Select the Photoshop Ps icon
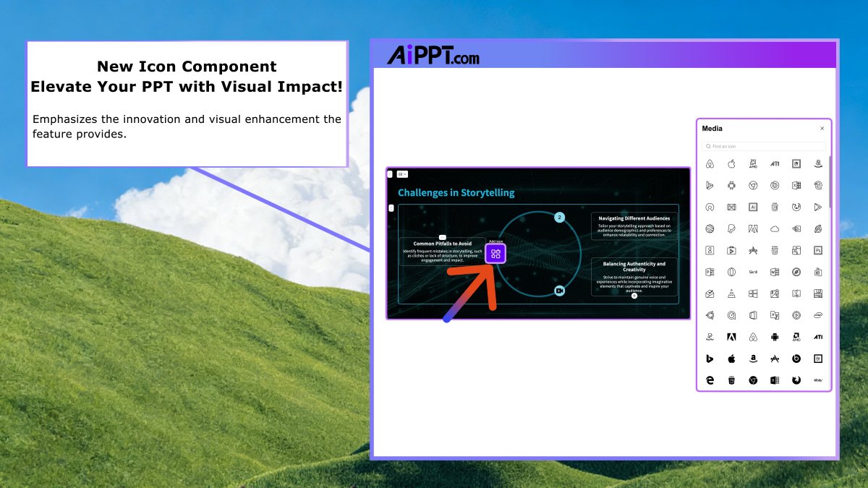 coord(818,250)
